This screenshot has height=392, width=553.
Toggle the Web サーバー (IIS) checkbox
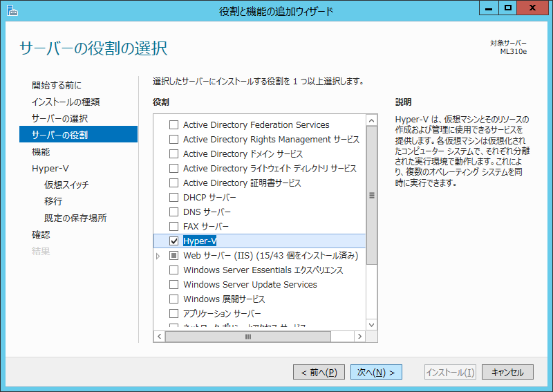(x=174, y=255)
